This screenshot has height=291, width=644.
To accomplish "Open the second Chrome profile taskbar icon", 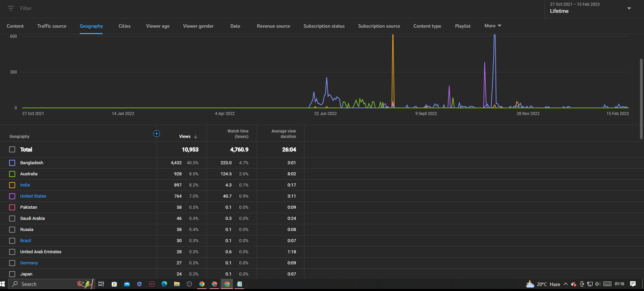I will pyautogui.click(x=214, y=284).
